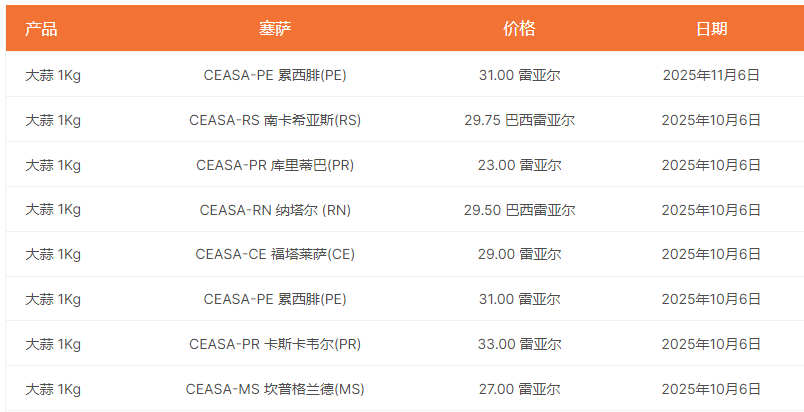Click 大蒜 1Kg in the first row

(53, 75)
